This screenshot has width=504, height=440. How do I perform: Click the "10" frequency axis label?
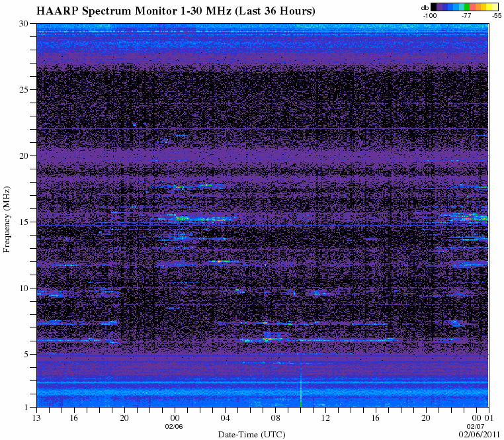pyautogui.click(x=24, y=288)
